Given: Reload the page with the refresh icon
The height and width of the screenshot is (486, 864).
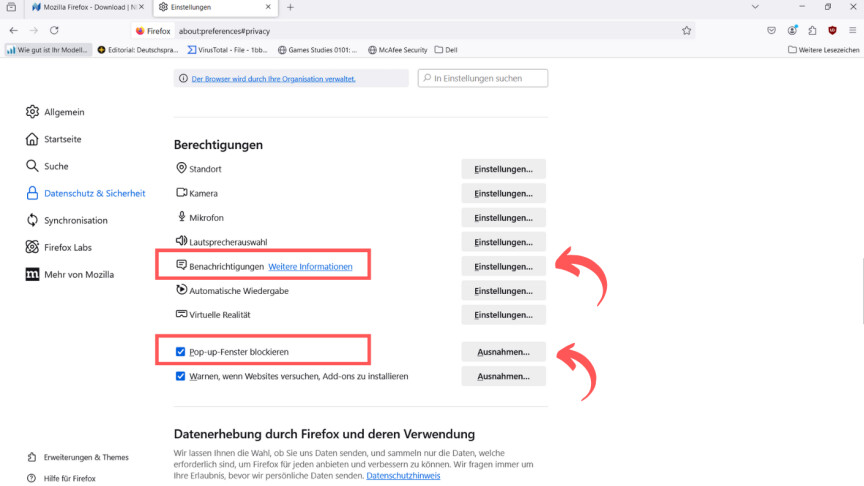Looking at the screenshot, I should tap(54, 30).
